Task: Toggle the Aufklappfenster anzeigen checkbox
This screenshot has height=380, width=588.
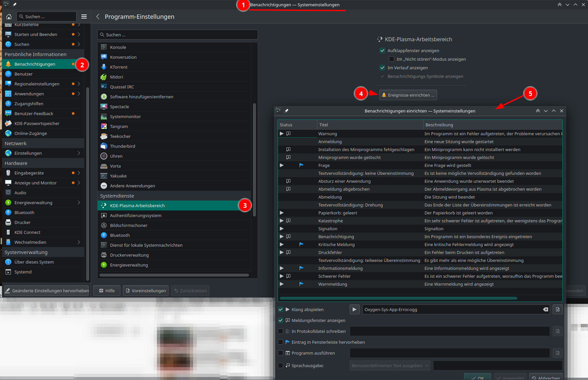Action: (382, 50)
